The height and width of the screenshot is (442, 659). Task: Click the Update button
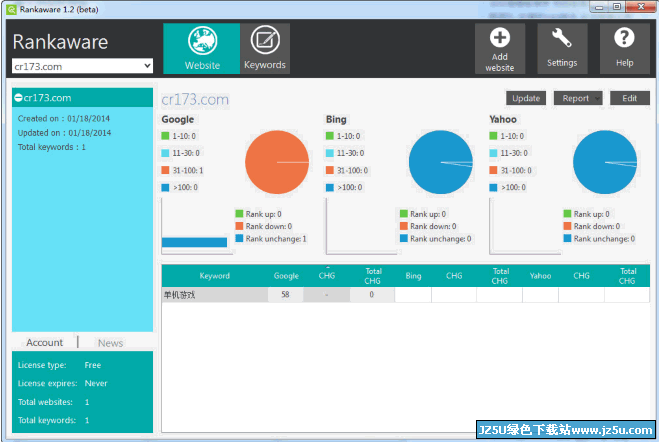pyautogui.click(x=526, y=98)
